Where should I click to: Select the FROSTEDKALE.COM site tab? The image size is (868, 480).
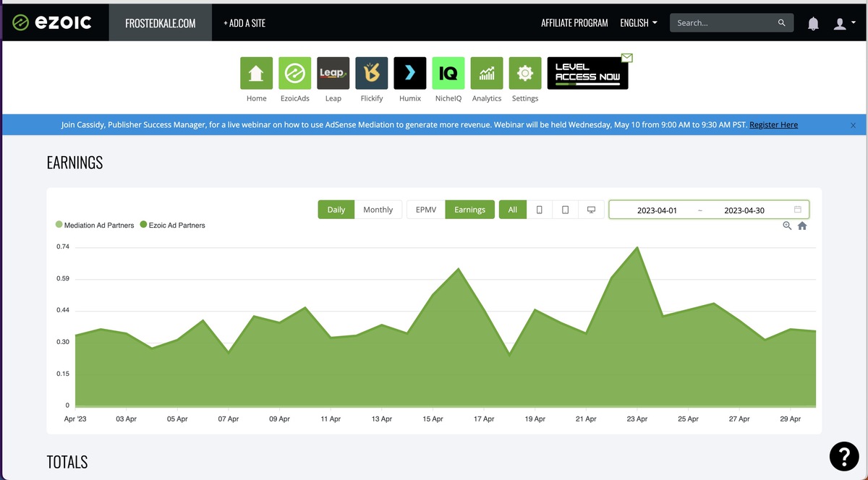[161, 23]
